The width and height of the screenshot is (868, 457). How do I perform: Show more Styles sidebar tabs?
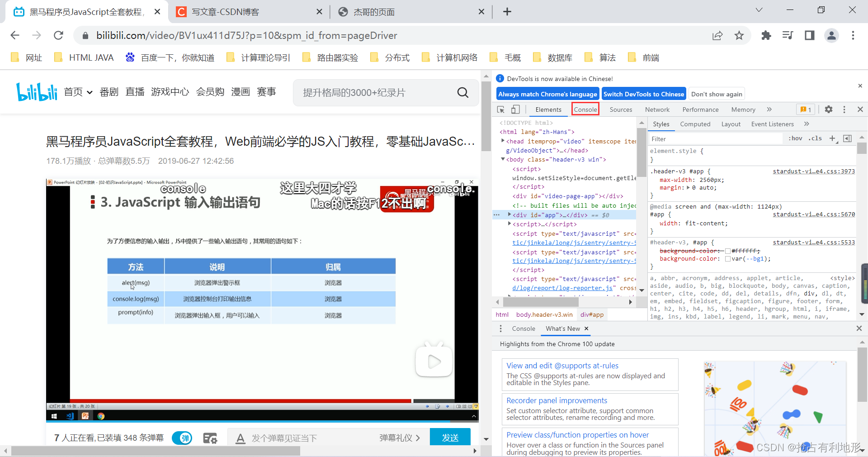[807, 124]
